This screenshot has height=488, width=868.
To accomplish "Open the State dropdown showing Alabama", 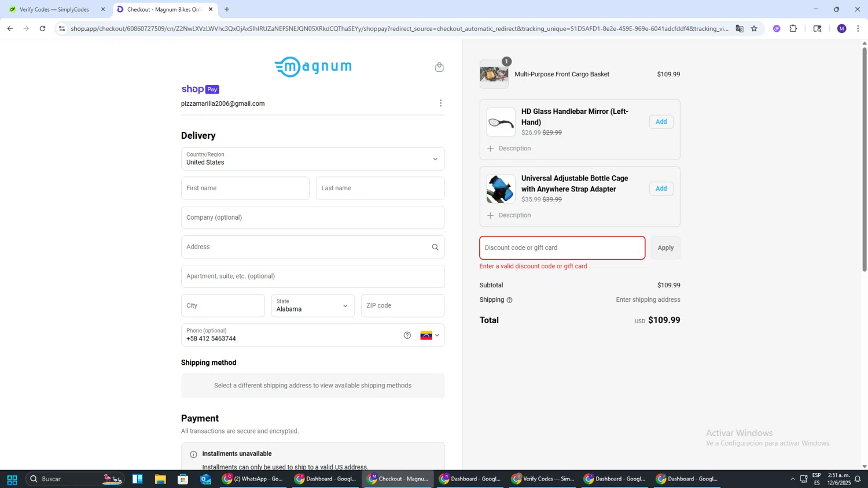I will pos(313,306).
